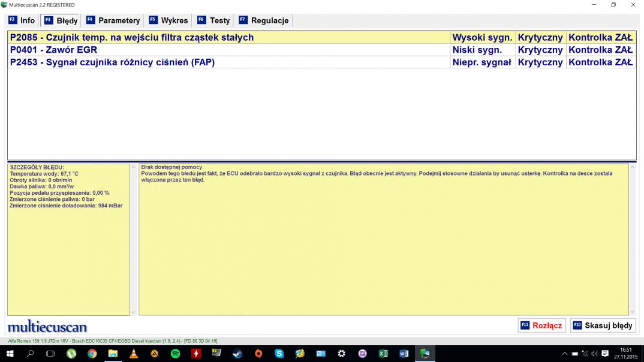Image resolution: width=644 pixels, height=362 pixels.
Task: Click scroll-up arrow of help text panel
Action: [x=633, y=167]
